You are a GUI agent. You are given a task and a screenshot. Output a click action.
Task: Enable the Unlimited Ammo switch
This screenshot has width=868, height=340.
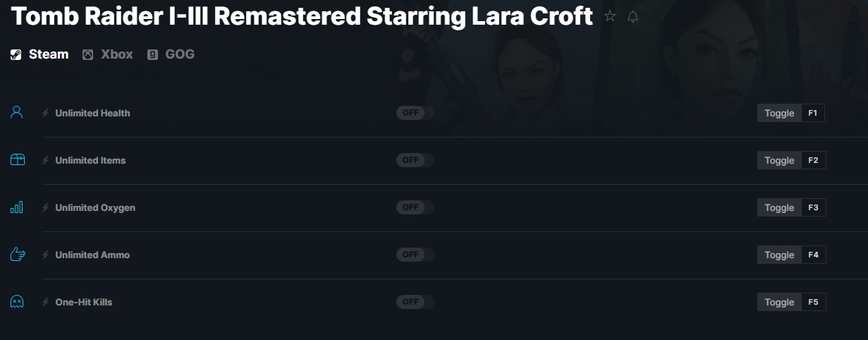(415, 255)
